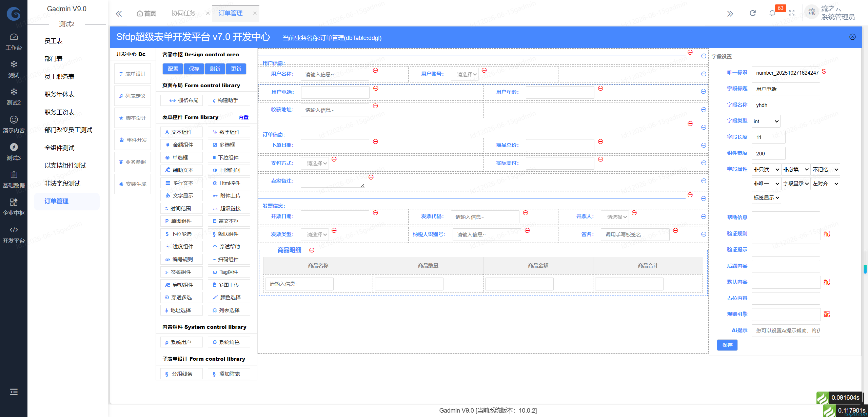The image size is (868, 417).
Task: Click blue row-remove icon on 下单日期 row
Action: point(704,145)
